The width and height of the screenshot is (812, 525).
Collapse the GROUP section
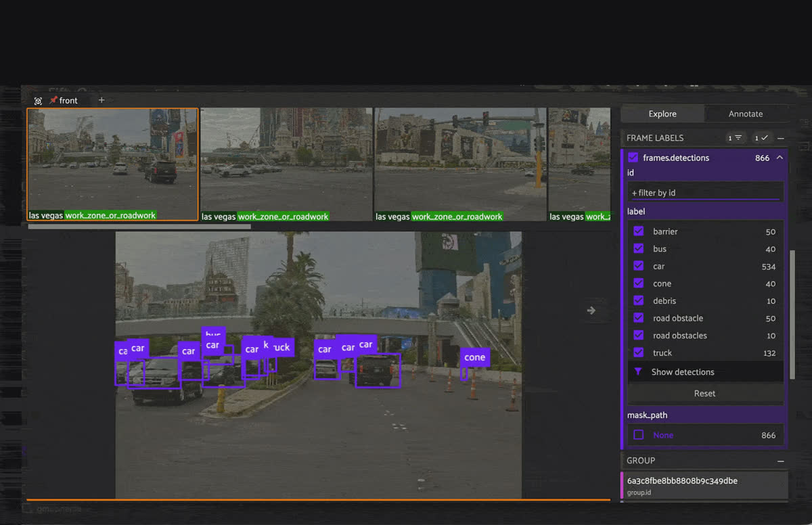pos(780,461)
